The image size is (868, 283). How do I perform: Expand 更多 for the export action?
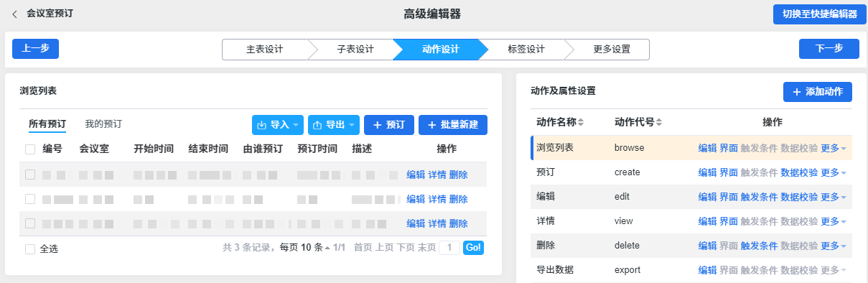point(834,270)
